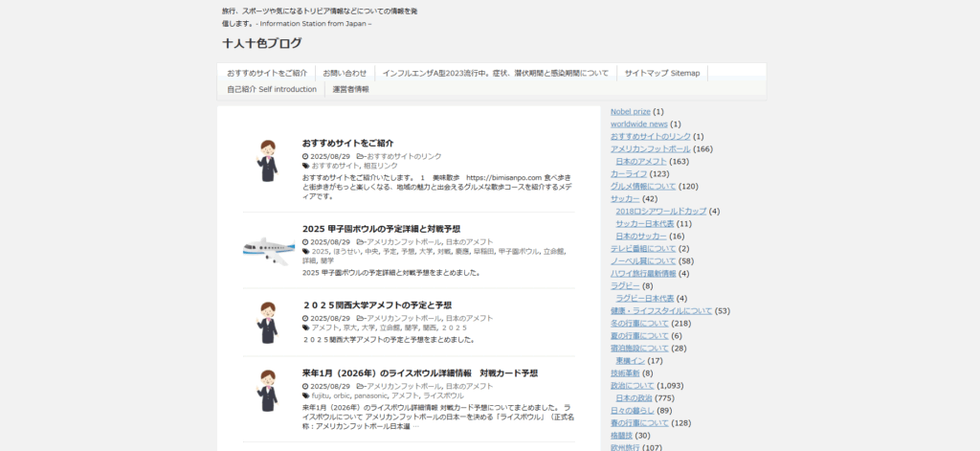980x451 pixels.
Task: Open the 十人十色ブログ site title link
Action: coord(261,43)
